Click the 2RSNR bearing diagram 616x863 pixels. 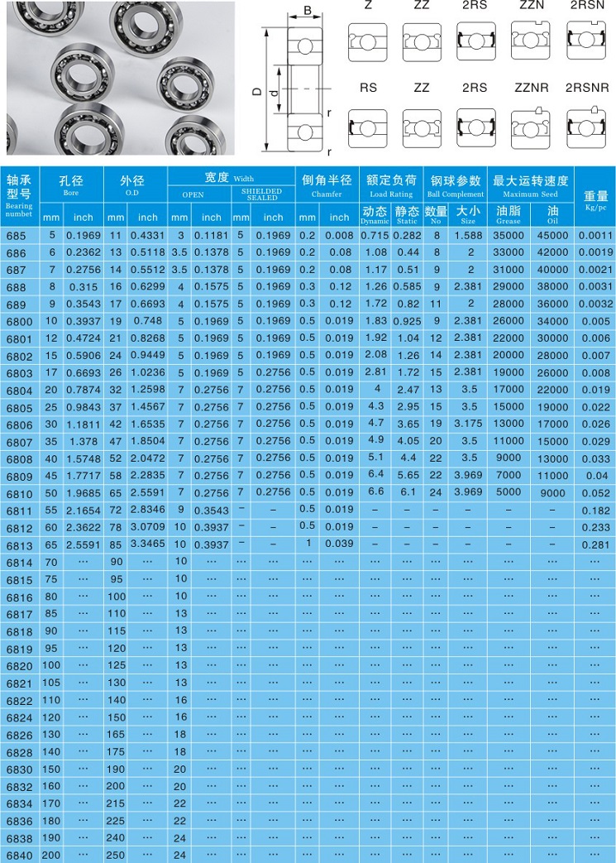[x=586, y=127]
